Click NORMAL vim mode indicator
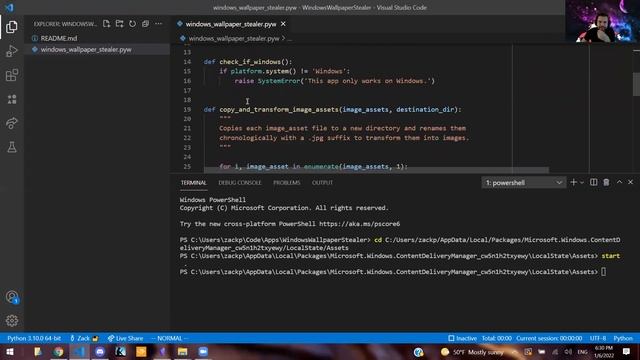 coord(169,338)
